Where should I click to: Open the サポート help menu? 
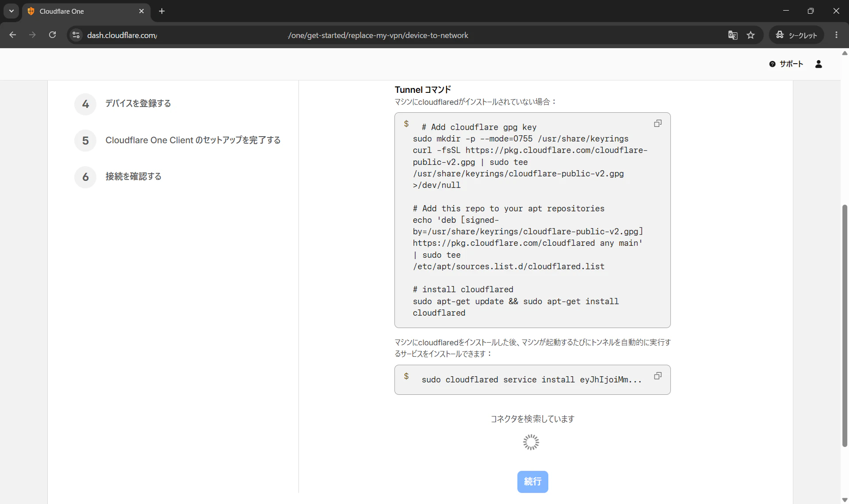point(786,64)
